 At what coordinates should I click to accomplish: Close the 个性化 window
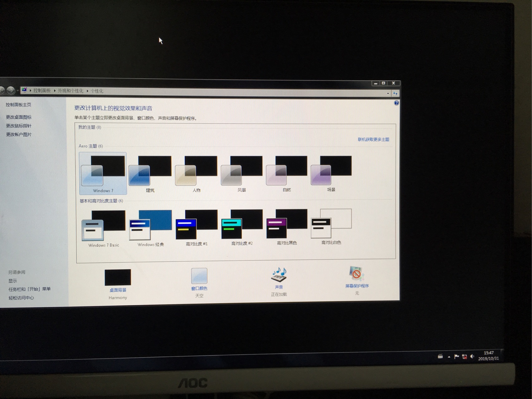click(394, 83)
